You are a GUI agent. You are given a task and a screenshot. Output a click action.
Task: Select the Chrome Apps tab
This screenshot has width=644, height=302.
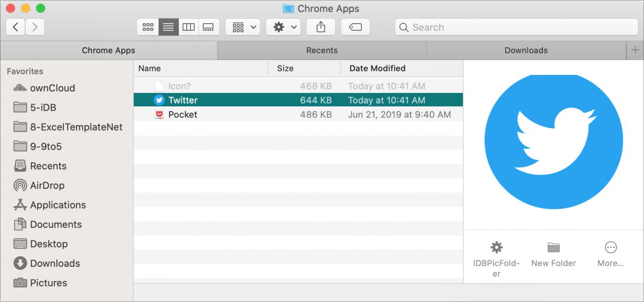pyautogui.click(x=109, y=50)
